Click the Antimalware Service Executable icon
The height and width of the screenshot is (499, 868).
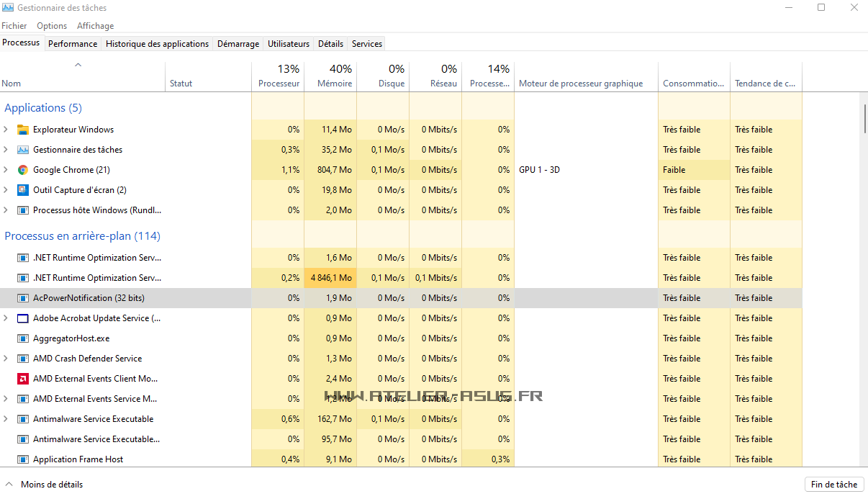point(22,419)
